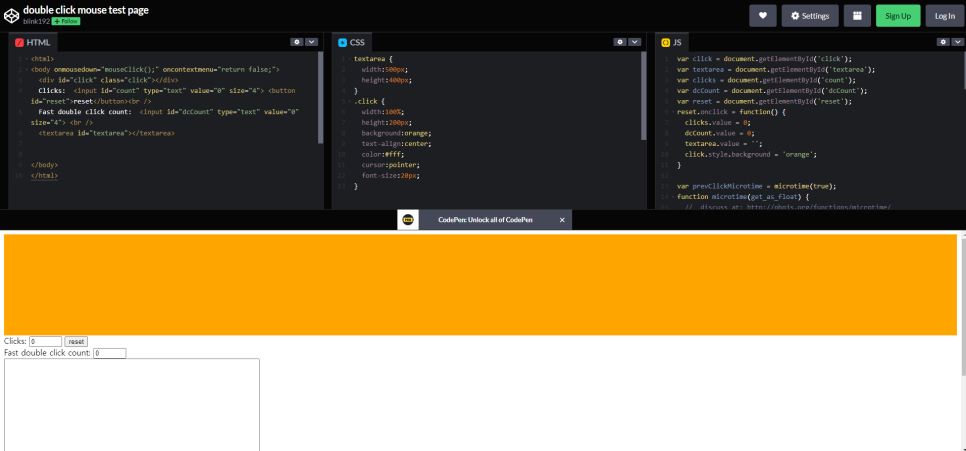
Task: Fold the reset.onclick function at JS line 6
Action: (673, 112)
